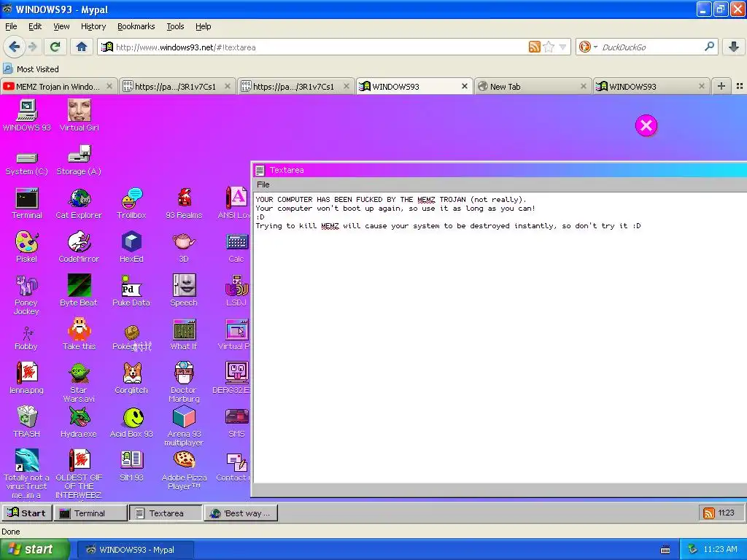Launch the Speech icon
The image size is (747, 560).
click(184, 290)
